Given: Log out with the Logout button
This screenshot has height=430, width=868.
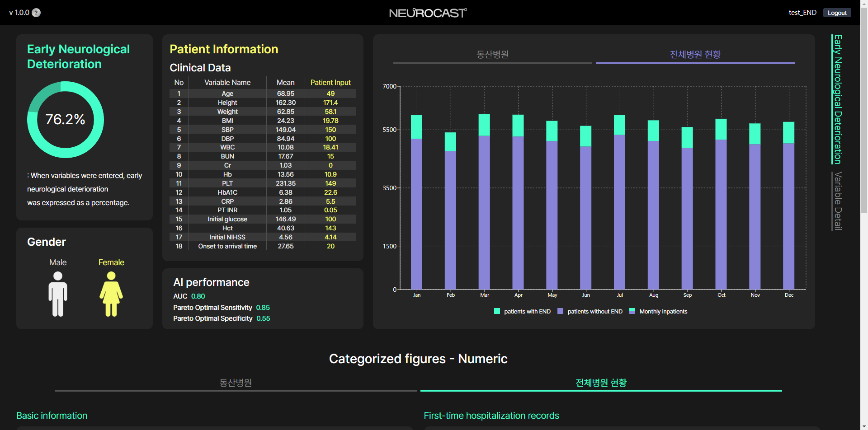Looking at the screenshot, I should (x=837, y=13).
